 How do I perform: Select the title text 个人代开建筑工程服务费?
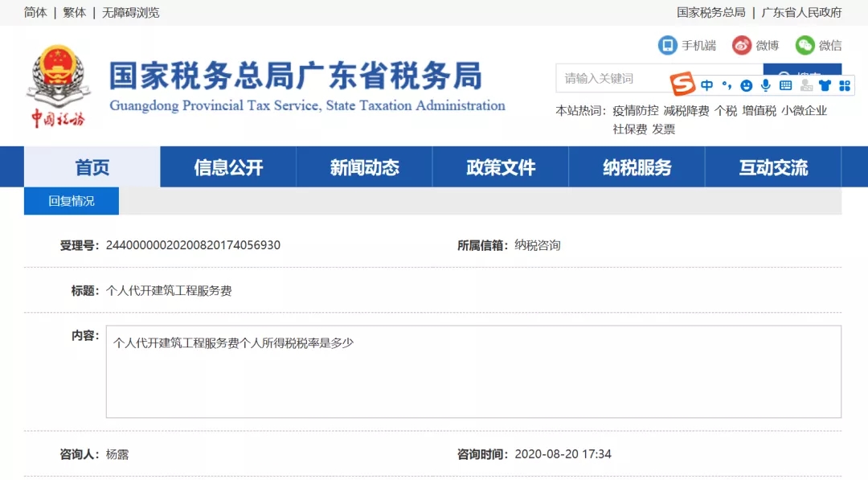pyautogui.click(x=168, y=291)
